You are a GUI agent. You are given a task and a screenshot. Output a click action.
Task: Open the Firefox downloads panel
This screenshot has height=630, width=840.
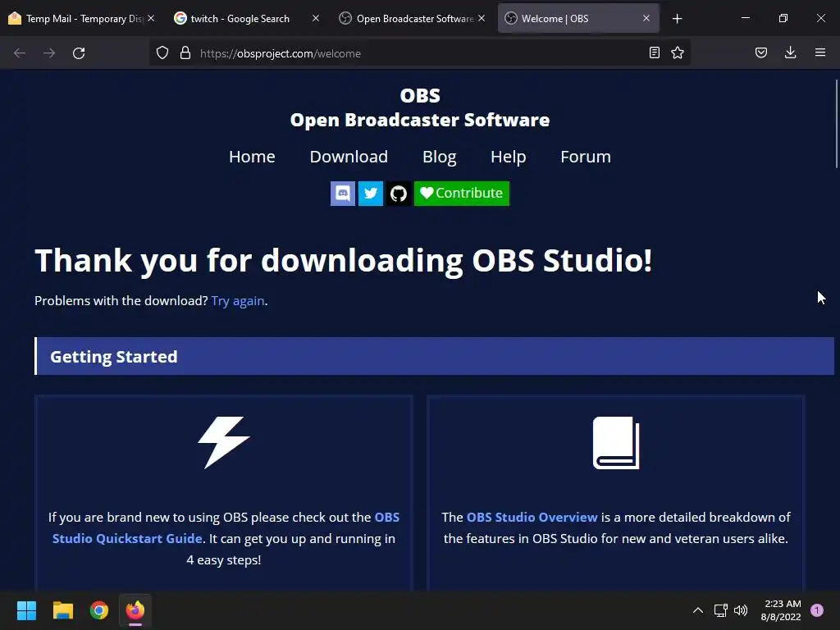(x=790, y=53)
